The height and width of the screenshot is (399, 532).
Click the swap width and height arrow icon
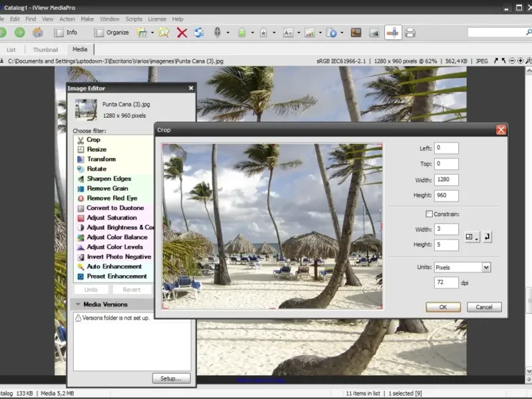point(487,237)
